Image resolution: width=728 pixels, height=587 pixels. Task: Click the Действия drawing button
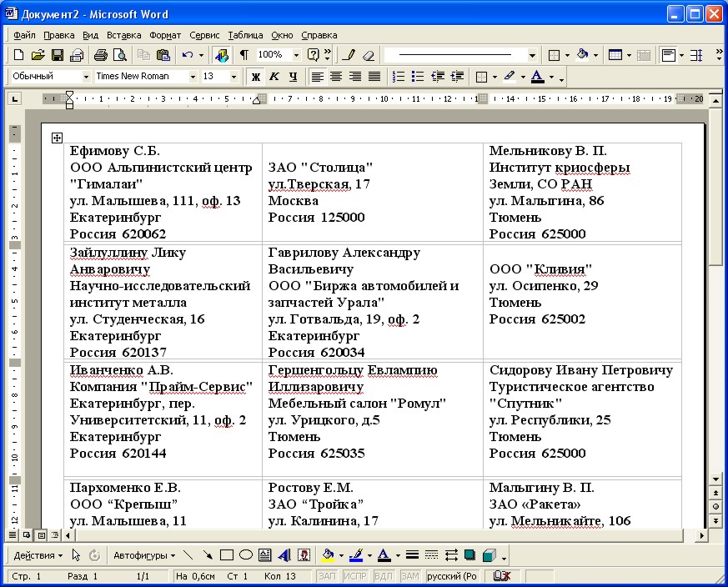tap(38, 555)
